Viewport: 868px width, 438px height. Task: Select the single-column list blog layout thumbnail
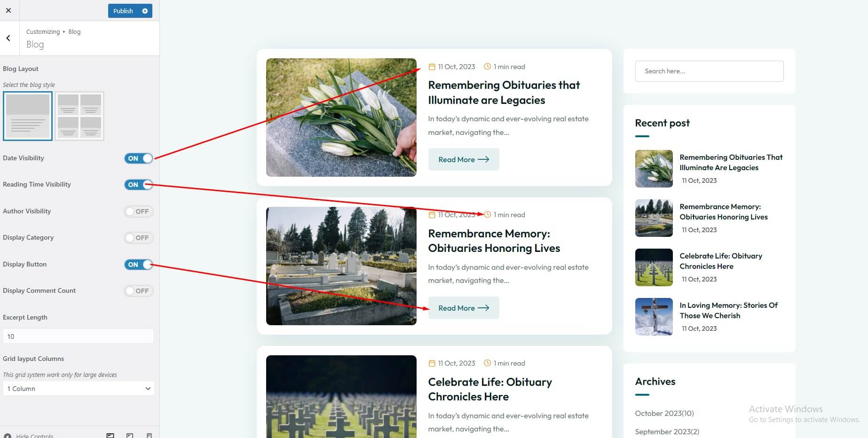point(28,116)
